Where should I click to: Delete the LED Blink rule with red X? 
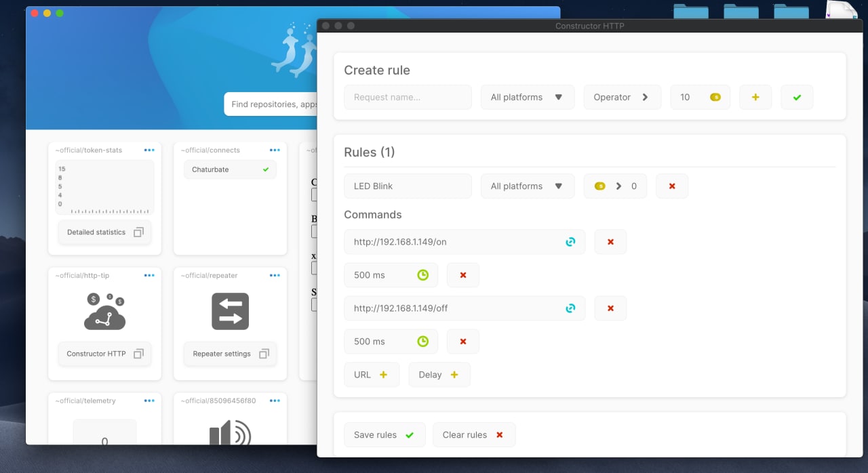(672, 186)
